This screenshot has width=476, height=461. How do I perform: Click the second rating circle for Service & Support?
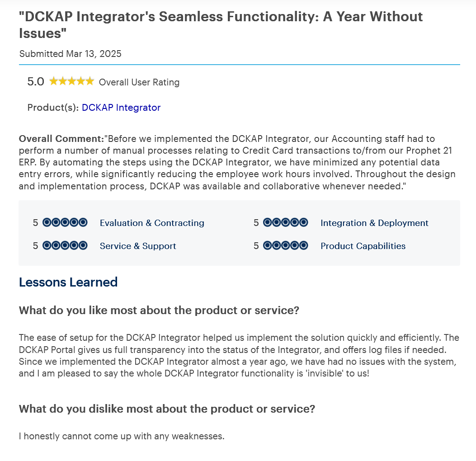(56, 245)
